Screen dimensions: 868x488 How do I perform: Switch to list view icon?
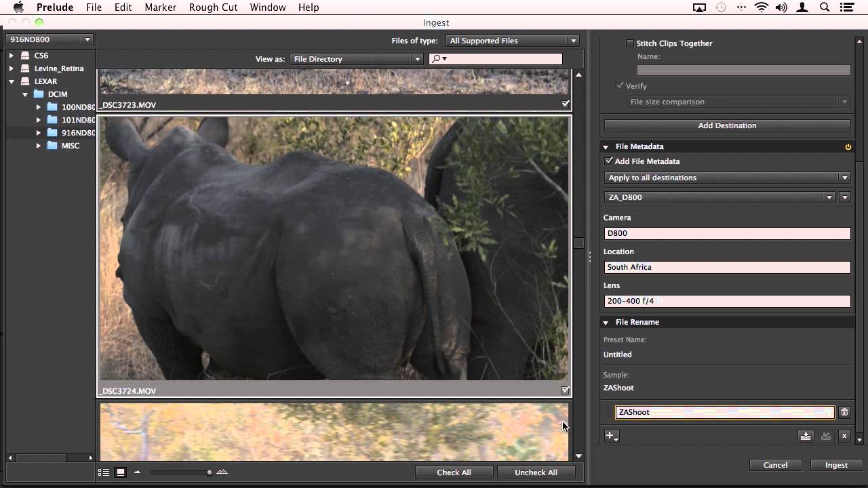pyautogui.click(x=104, y=472)
